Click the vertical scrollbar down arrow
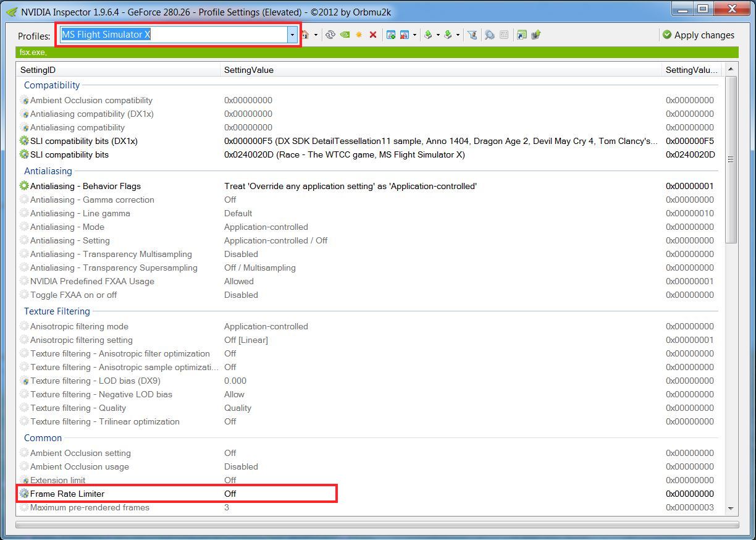 [x=731, y=508]
